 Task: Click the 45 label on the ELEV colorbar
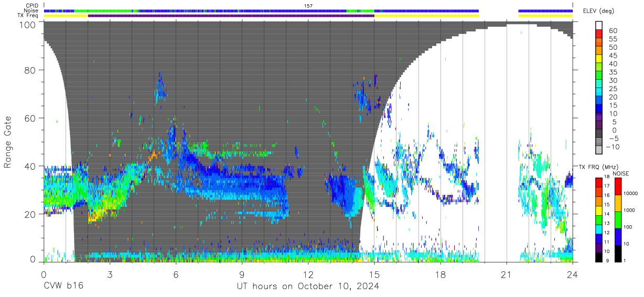point(612,55)
